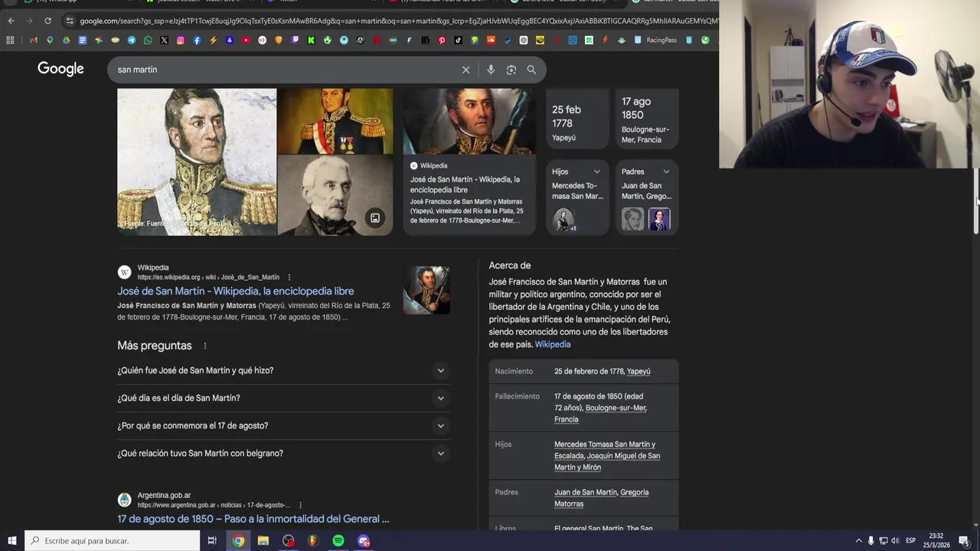Open the RacingPass bookmark

click(656, 40)
